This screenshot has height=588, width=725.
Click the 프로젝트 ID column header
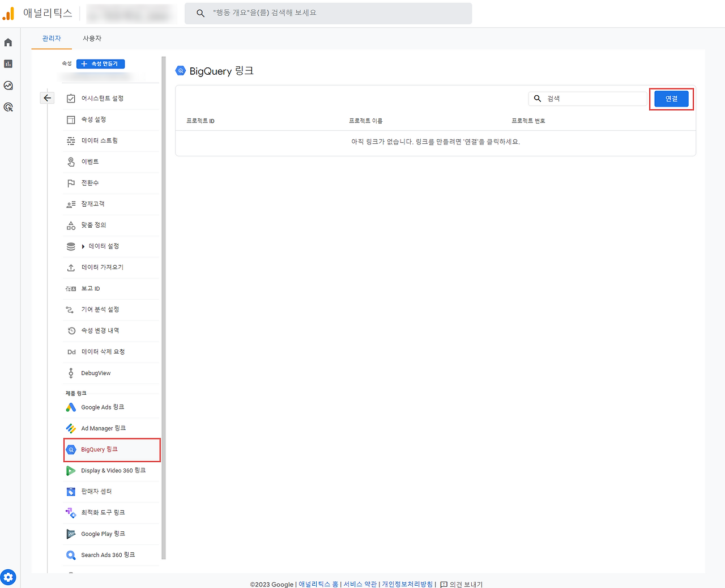(x=201, y=121)
